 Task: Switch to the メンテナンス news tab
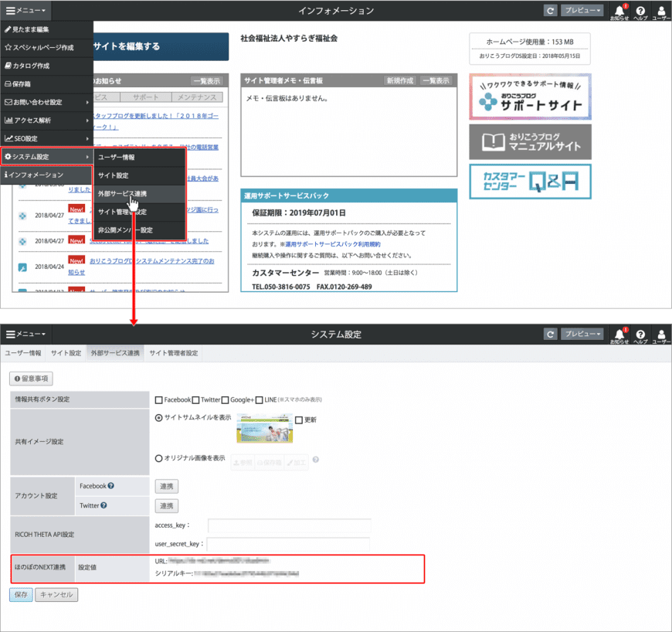tap(197, 97)
